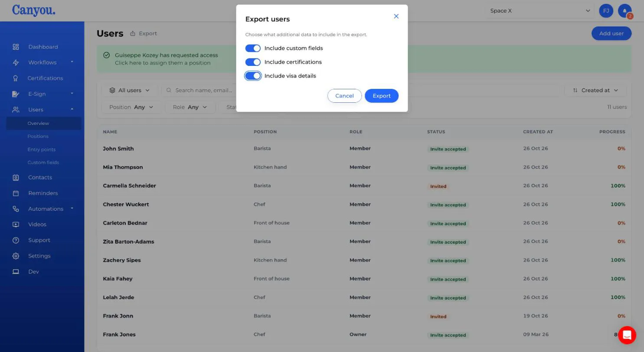The image size is (644, 352).
Task: Open Carmella Schneider's user row
Action: 364,186
